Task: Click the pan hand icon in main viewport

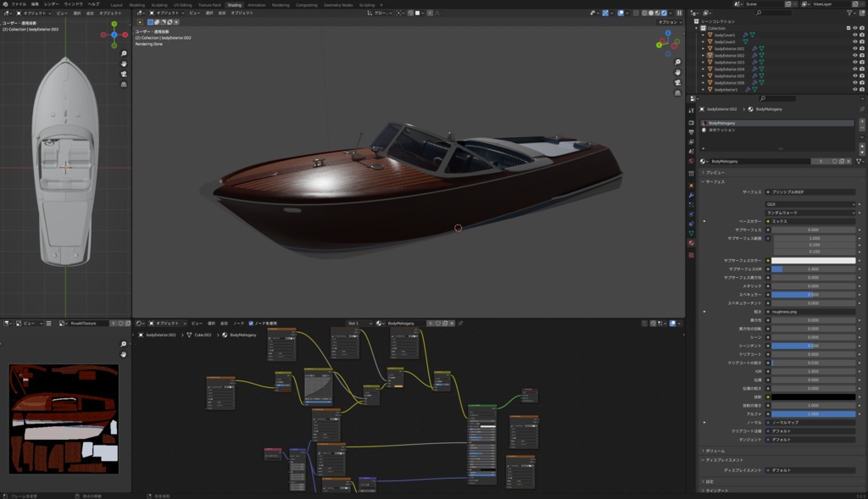Action: pyautogui.click(x=677, y=73)
